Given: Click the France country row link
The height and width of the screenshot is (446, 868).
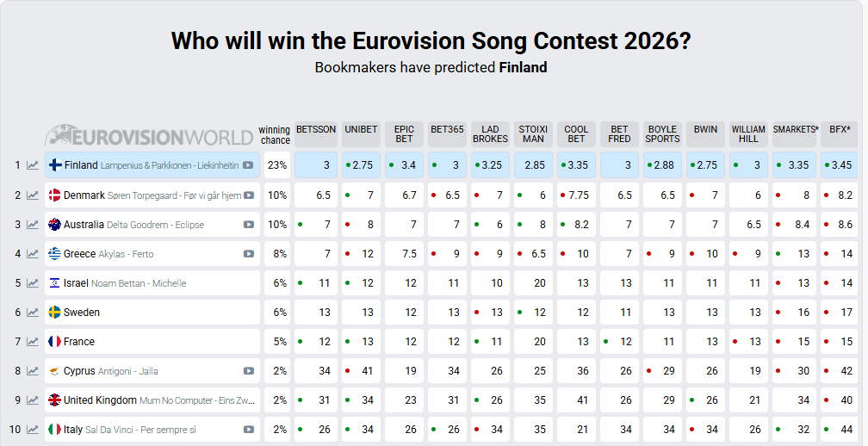Looking at the screenshot, I should point(79,342).
